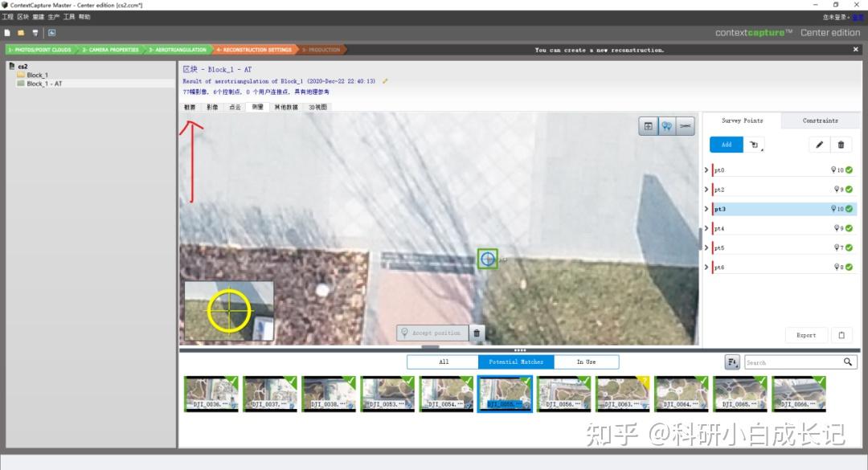Image resolution: width=868 pixels, height=470 pixels.
Task: Select the In Use photo filter
Action: 586,362
